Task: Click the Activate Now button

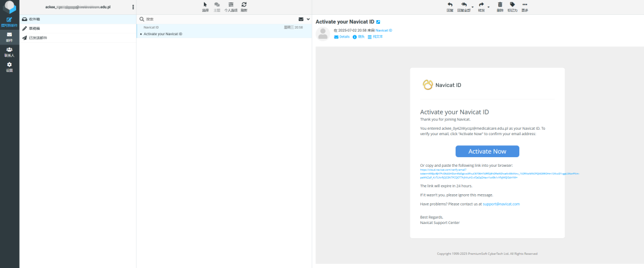Action: (x=487, y=151)
